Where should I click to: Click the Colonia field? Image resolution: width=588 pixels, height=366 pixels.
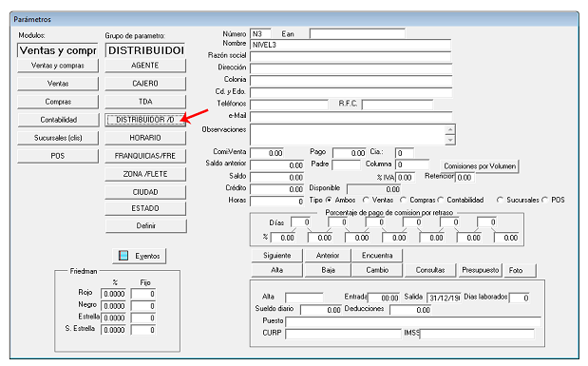coord(351,81)
